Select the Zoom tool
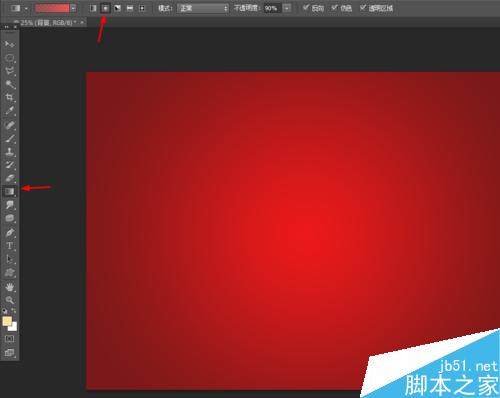Image resolution: width=500 pixels, height=398 pixels. click(x=9, y=300)
